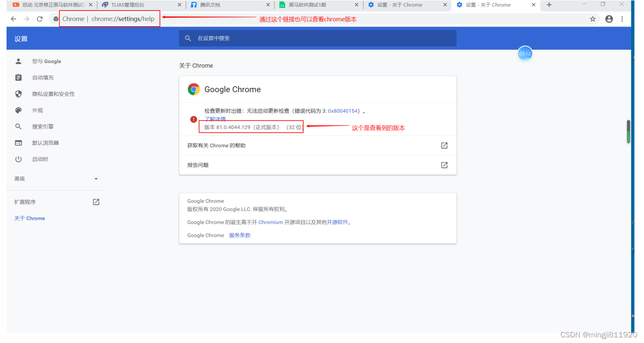Image resolution: width=644 pixels, height=343 pixels.
Task: Go forward using the browser forward arrow
Action: (27, 19)
